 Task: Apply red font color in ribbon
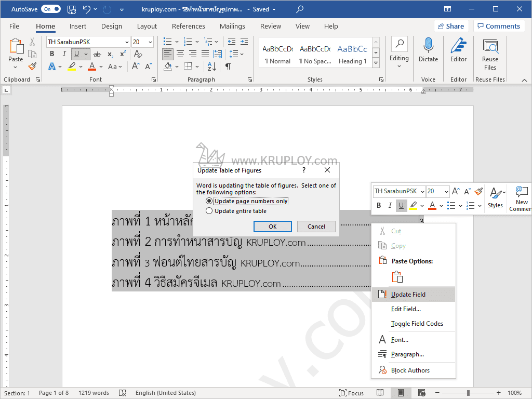point(92,66)
